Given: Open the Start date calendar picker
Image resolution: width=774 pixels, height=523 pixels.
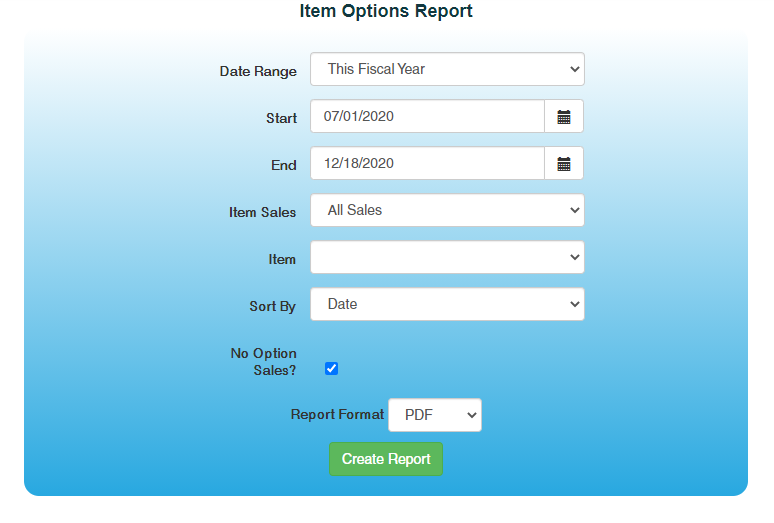Looking at the screenshot, I should click(x=564, y=117).
